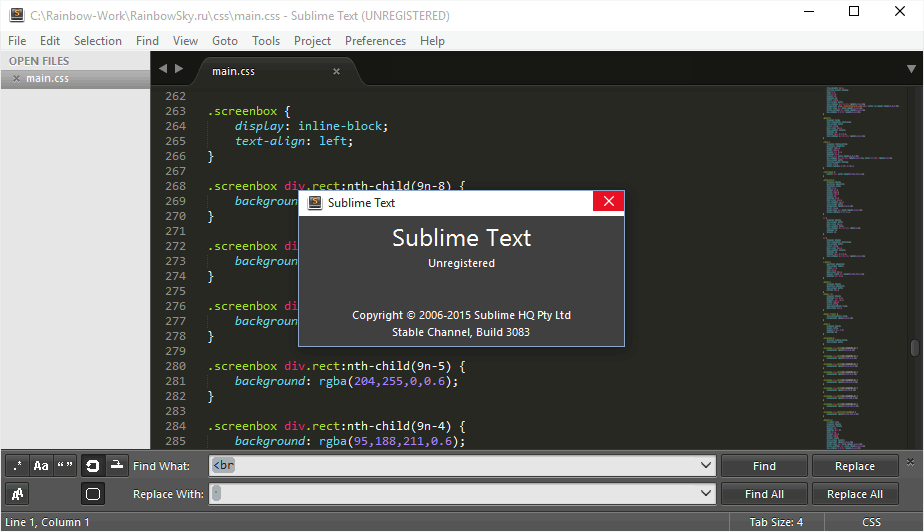Screen dimensions: 924x532
Task: Toggle preserve case option
Action: 18,494
